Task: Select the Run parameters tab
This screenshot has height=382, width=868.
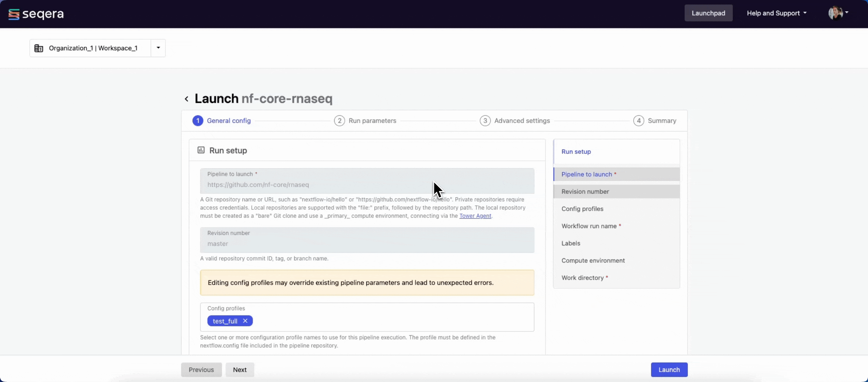Action: pyautogui.click(x=372, y=121)
